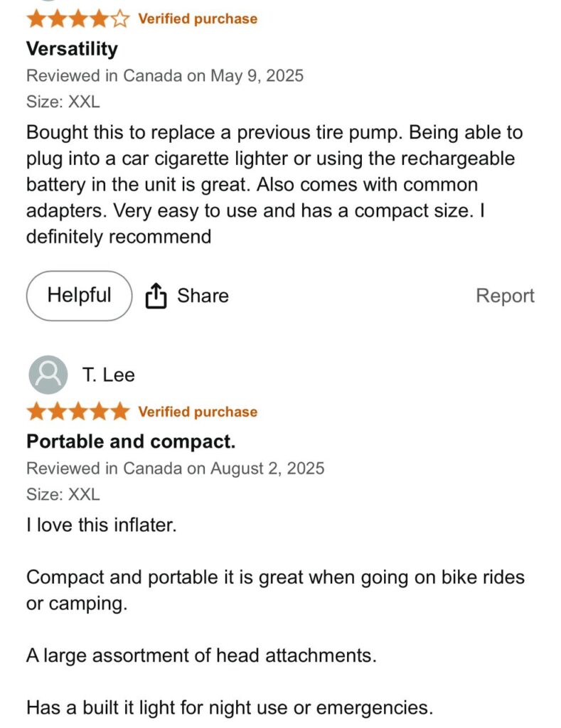561x728 pixels.
Task: Click the first orange star of Versatility review
Action: pos(36,19)
